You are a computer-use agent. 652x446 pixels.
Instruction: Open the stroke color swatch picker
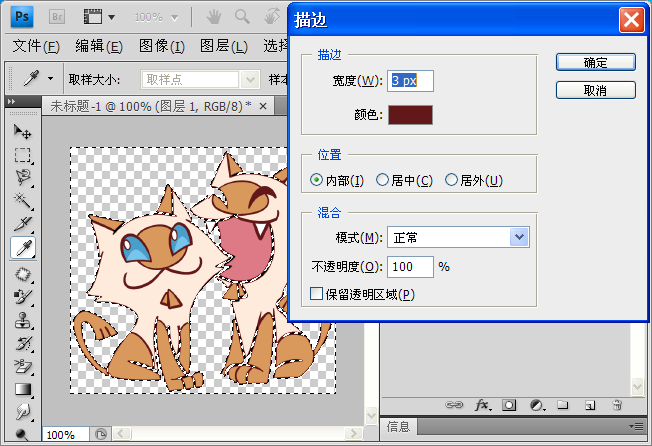[x=410, y=115]
